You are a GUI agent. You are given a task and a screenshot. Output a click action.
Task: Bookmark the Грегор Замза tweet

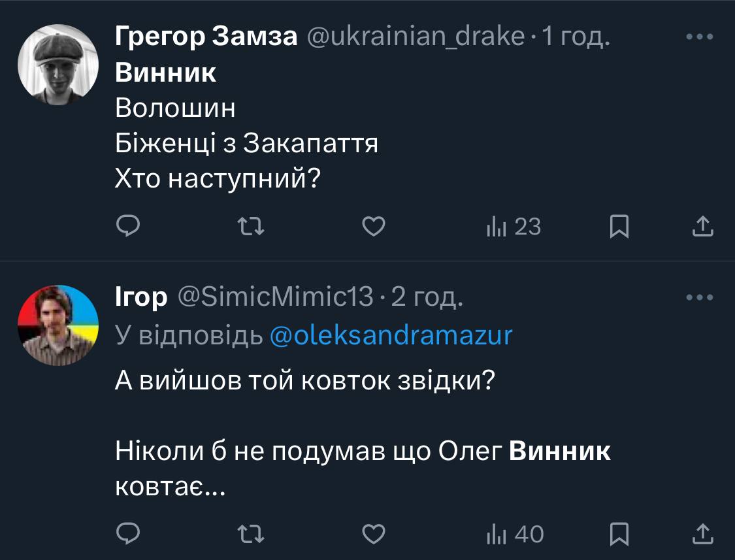pos(618,227)
